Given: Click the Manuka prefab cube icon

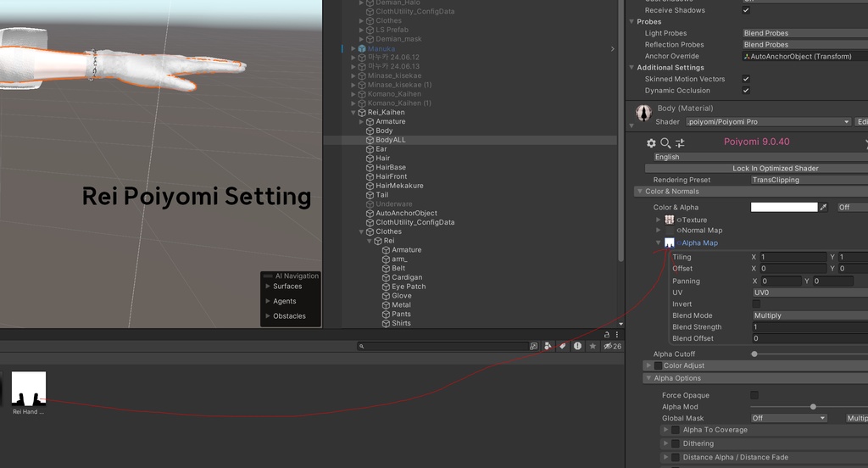Looking at the screenshot, I should pyautogui.click(x=362, y=48).
